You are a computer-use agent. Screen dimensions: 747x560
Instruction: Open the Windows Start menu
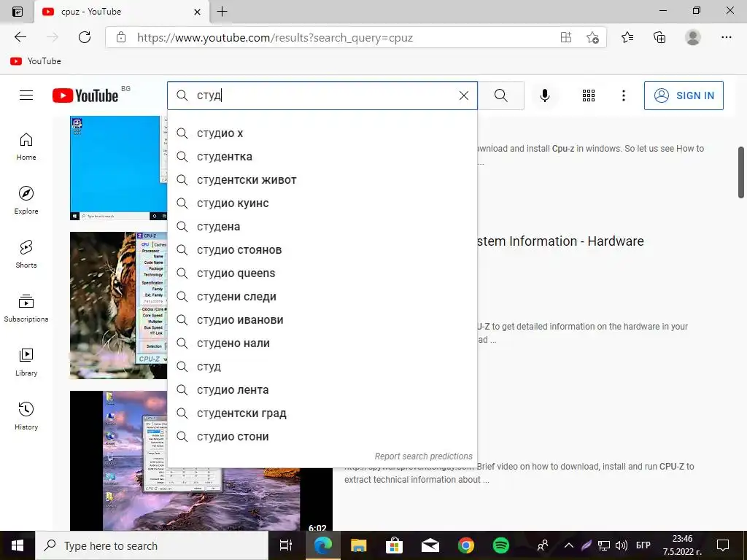18,545
